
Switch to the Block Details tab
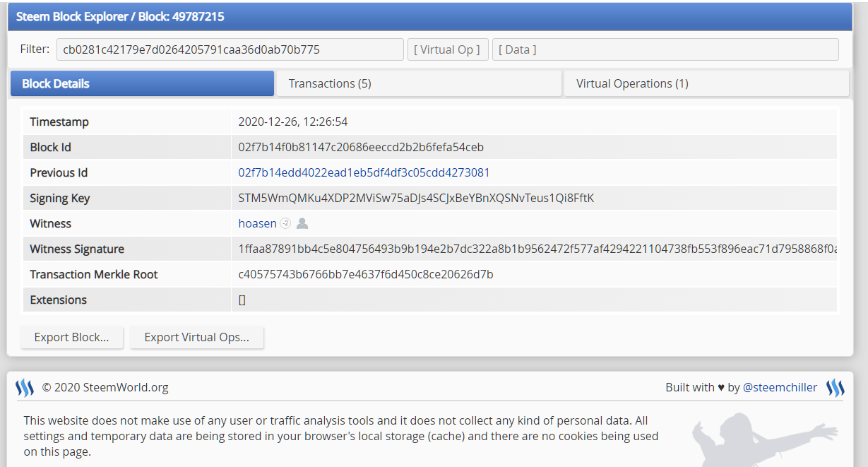[142, 83]
